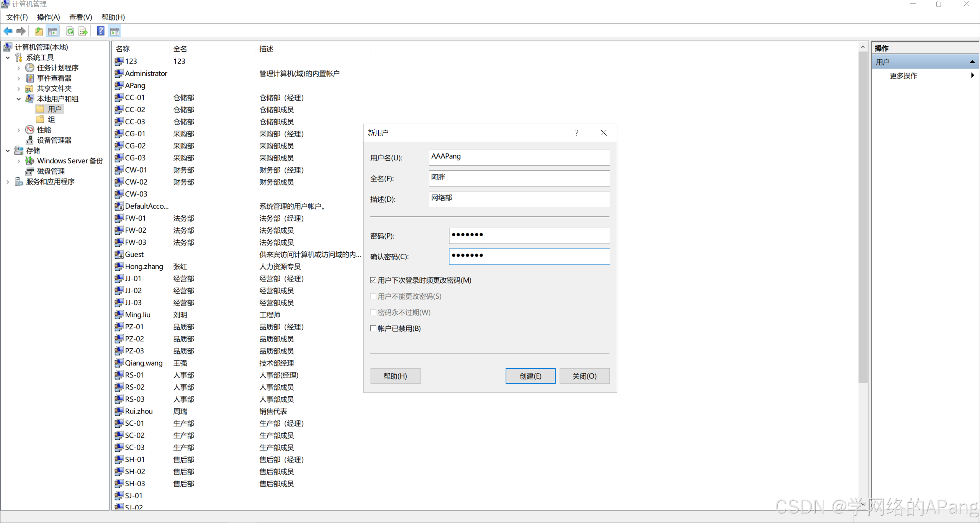Screen dimensions: 980x523
Task: Open the 查看(V) menu
Action: click(80, 17)
